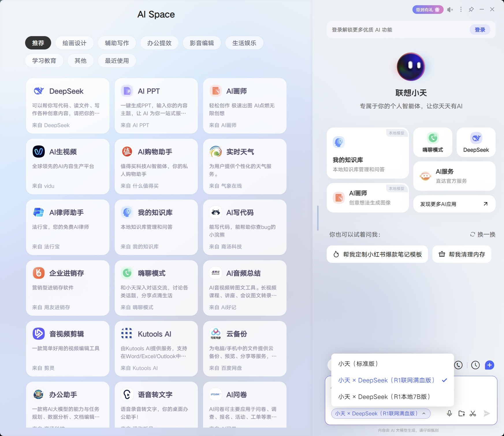Image resolution: width=504 pixels, height=436 pixels.
Task: Launch 嗨聊模式 from its phone icon card
Action: coord(432,142)
